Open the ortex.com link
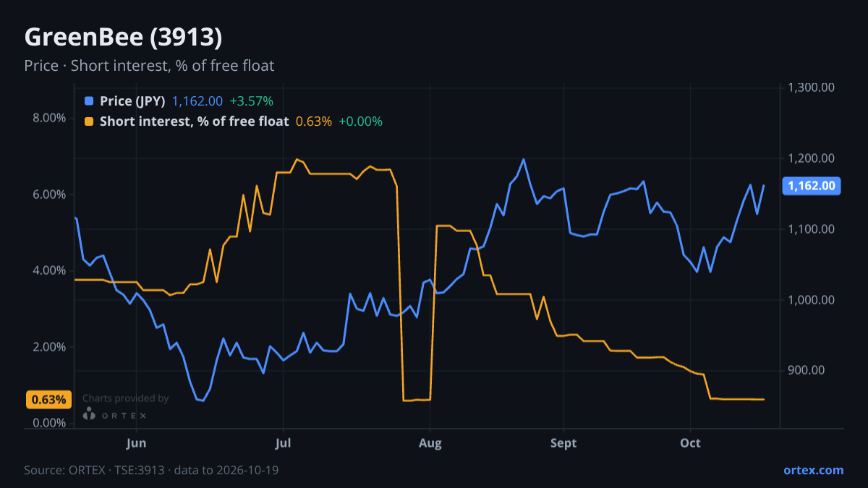 click(814, 470)
